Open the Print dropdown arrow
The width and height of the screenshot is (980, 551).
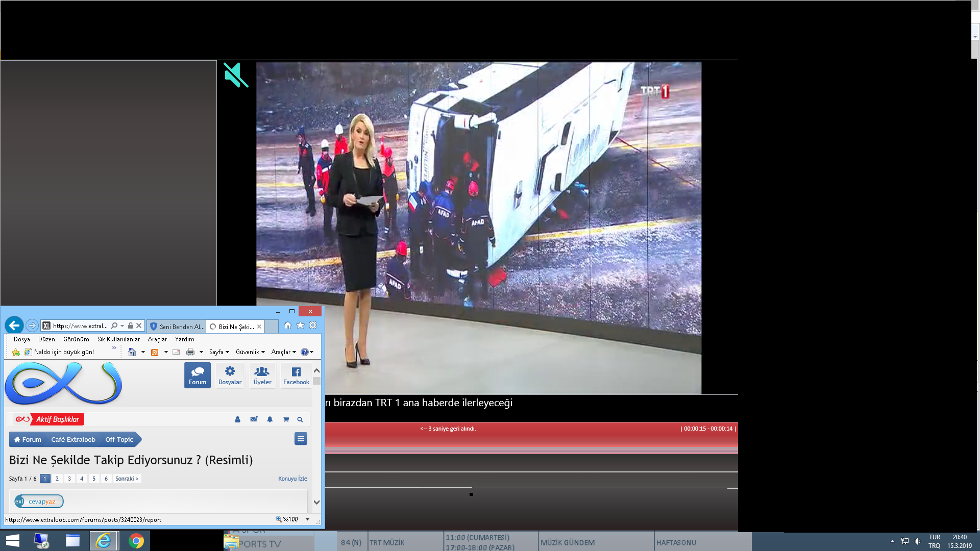[201, 352]
